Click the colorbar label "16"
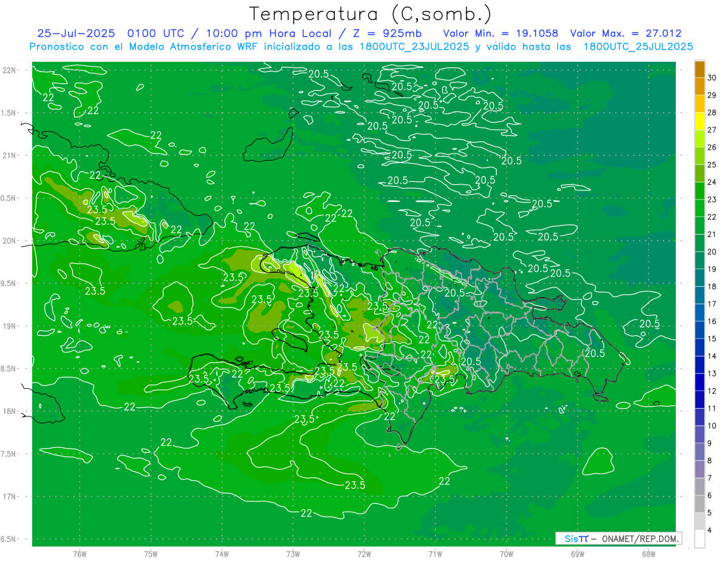This screenshot has height=562, width=728. (x=712, y=321)
